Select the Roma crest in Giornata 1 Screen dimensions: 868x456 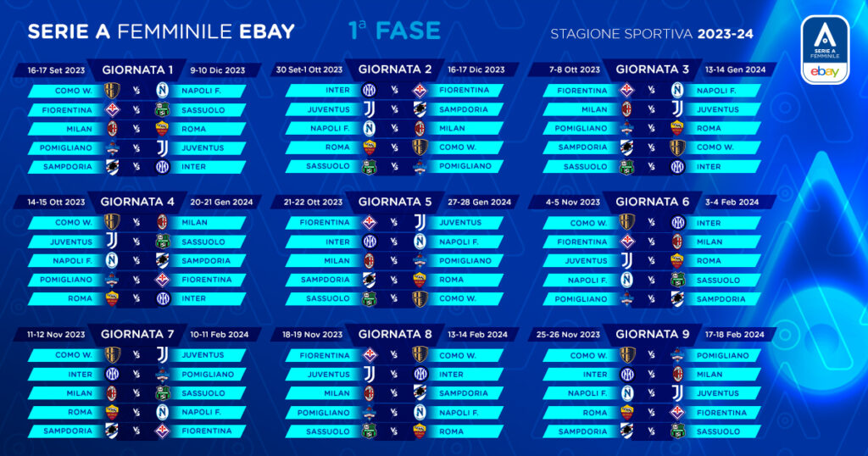[163, 129]
